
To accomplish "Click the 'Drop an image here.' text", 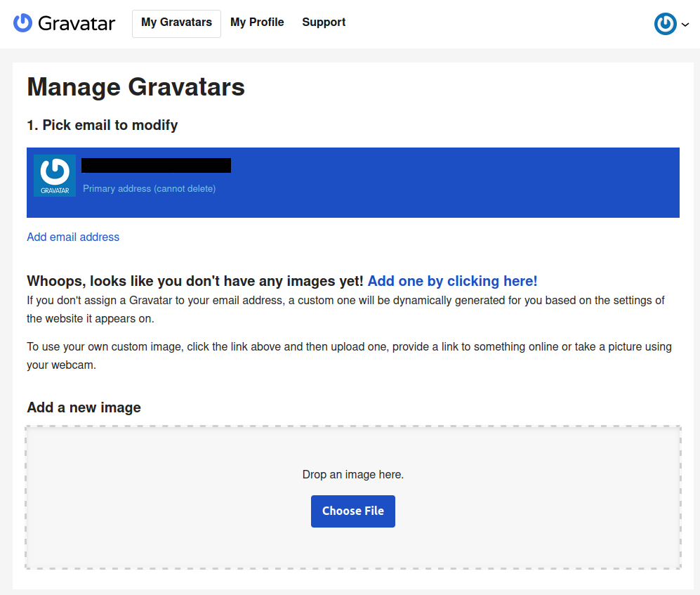I will pyautogui.click(x=352, y=475).
